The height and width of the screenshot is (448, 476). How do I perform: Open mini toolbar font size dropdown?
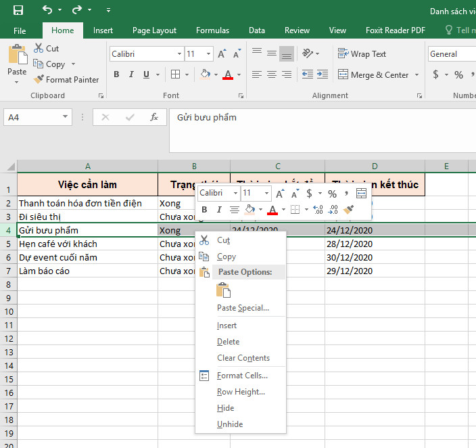click(x=266, y=194)
